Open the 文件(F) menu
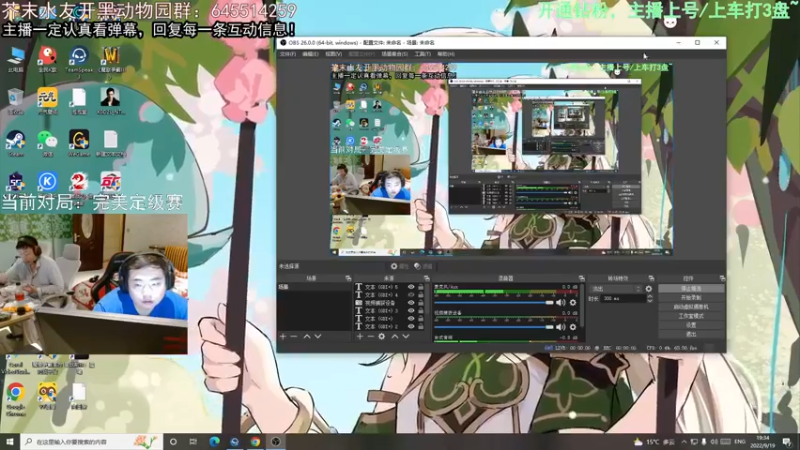Image resolution: width=800 pixels, height=450 pixels. (288, 54)
